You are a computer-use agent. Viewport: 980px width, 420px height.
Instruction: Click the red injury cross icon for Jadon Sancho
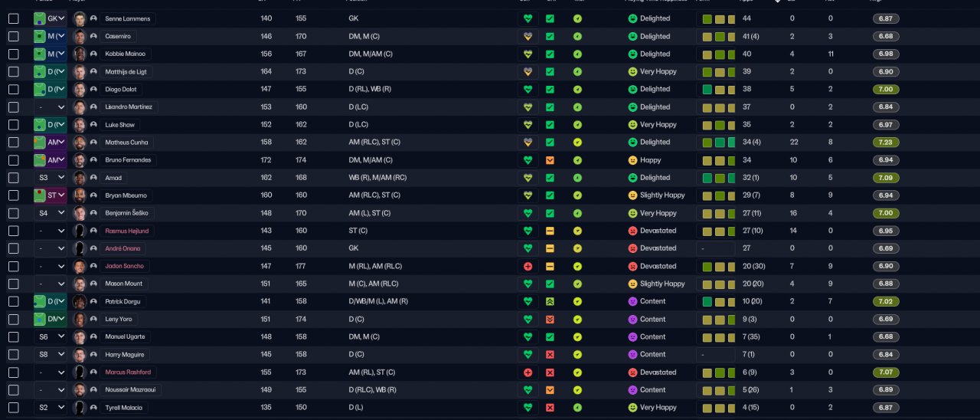528,266
